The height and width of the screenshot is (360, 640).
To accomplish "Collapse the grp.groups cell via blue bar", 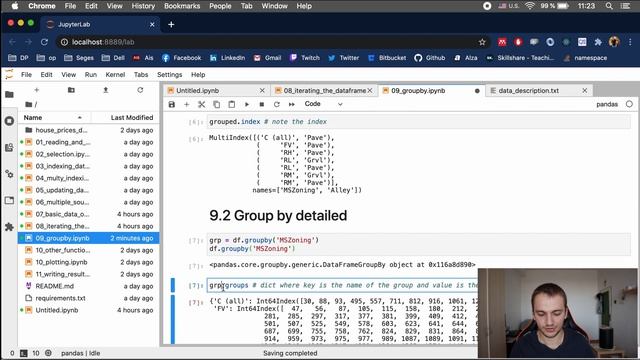I will point(173,285).
